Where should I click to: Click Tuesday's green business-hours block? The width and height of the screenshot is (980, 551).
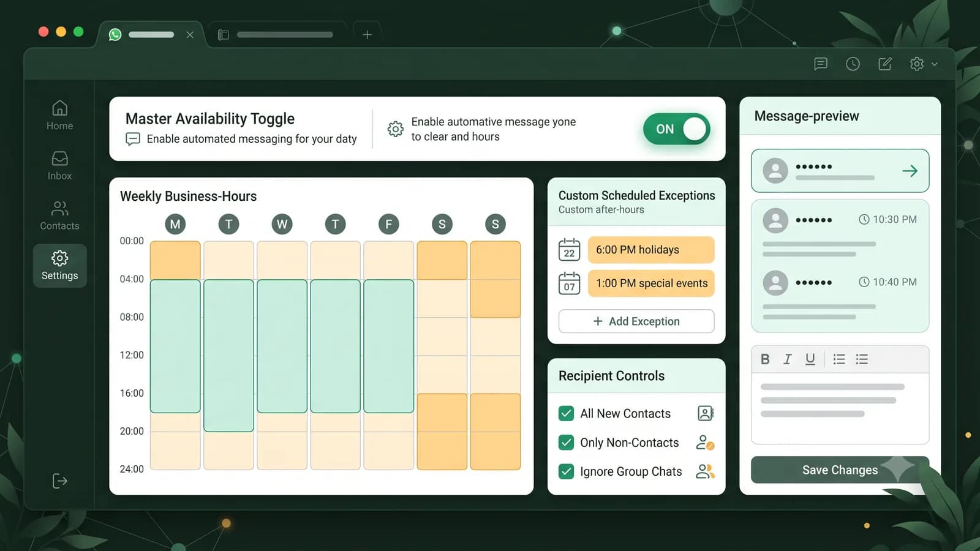tap(228, 356)
